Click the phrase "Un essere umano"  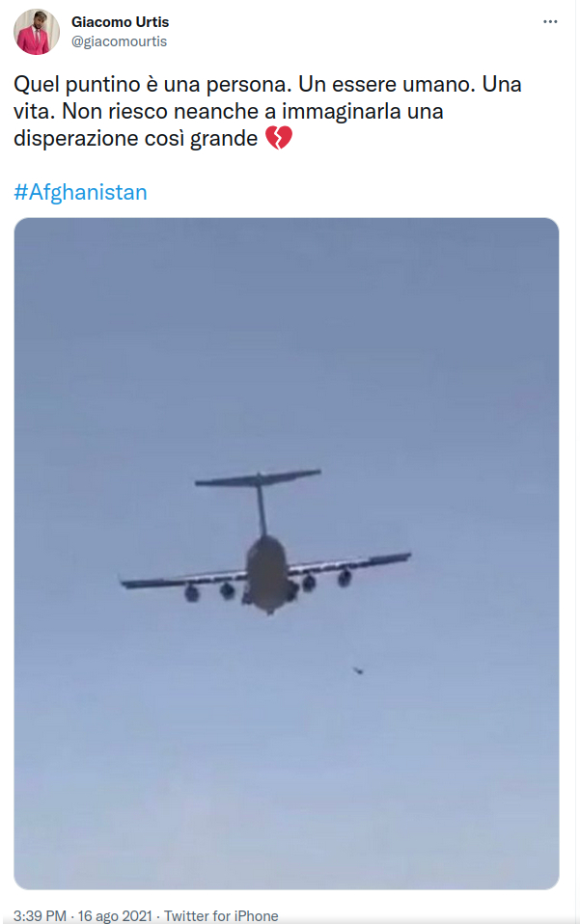pyautogui.click(x=387, y=84)
